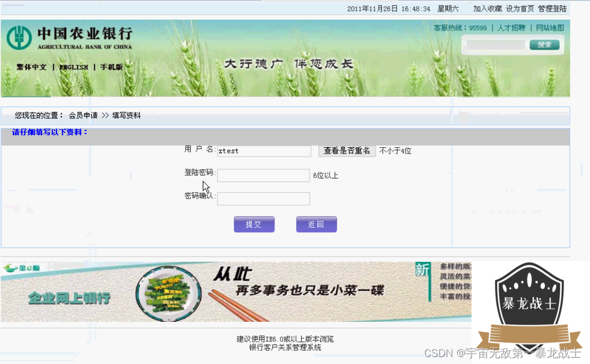Open 加入收藏 link at top
Image resolution: width=590 pixels, height=364 pixels.
tap(487, 9)
